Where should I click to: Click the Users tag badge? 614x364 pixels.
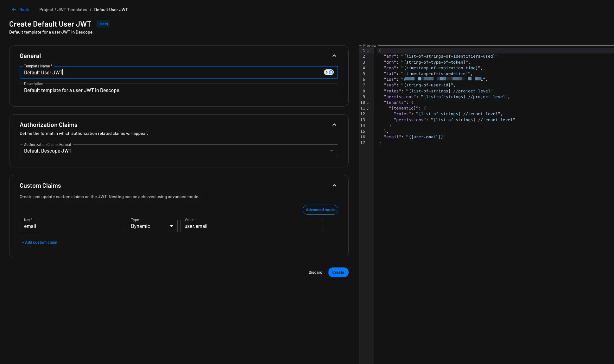[103, 24]
